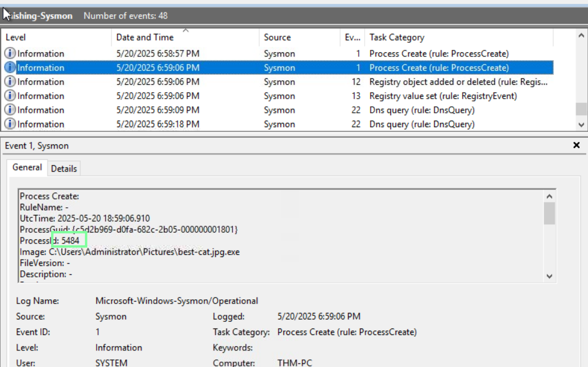This screenshot has width=588, height=367.
Task: Click the event description scrollbar thumb
Action: point(549,214)
